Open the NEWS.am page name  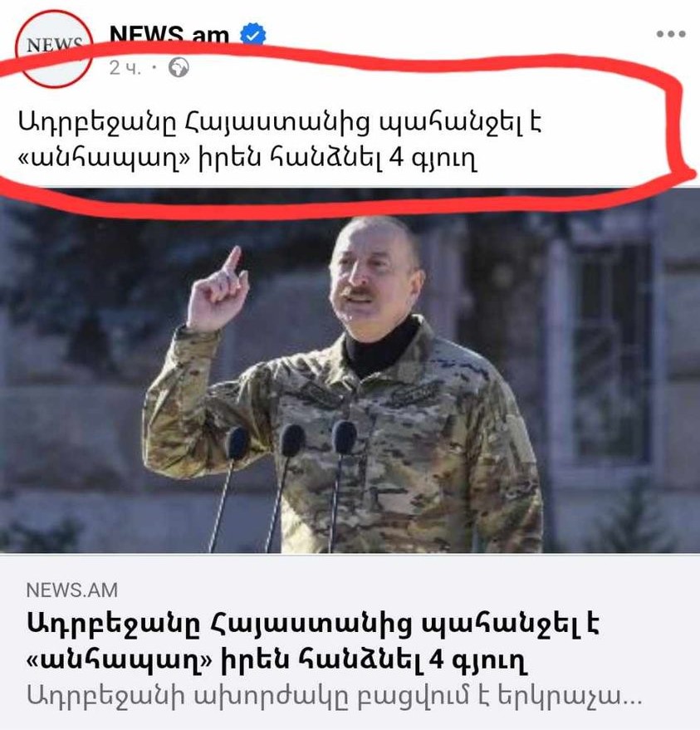(x=169, y=36)
